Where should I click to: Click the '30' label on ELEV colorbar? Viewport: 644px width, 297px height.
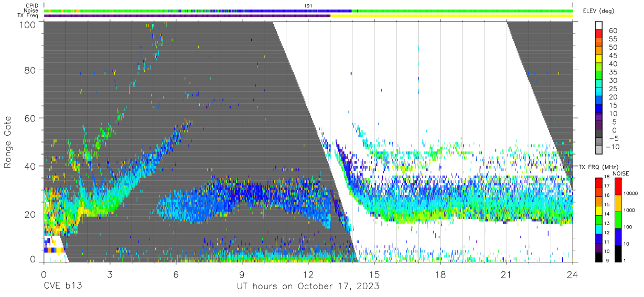tap(613, 81)
